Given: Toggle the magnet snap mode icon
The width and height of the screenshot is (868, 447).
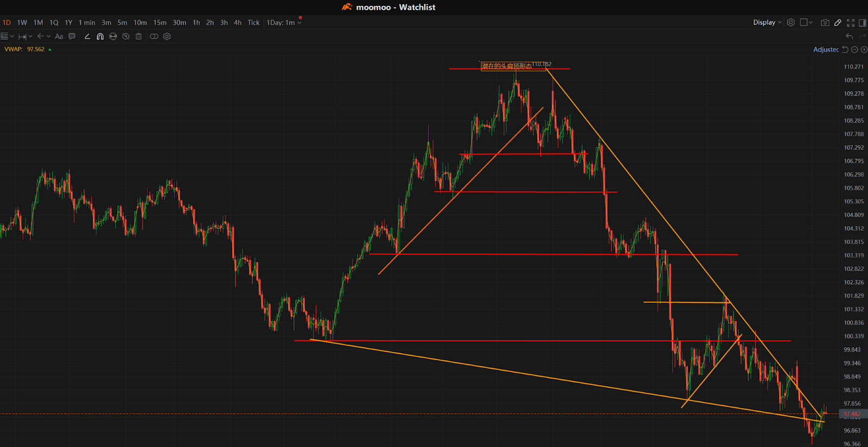Looking at the screenshot, I should click(100, 36).
